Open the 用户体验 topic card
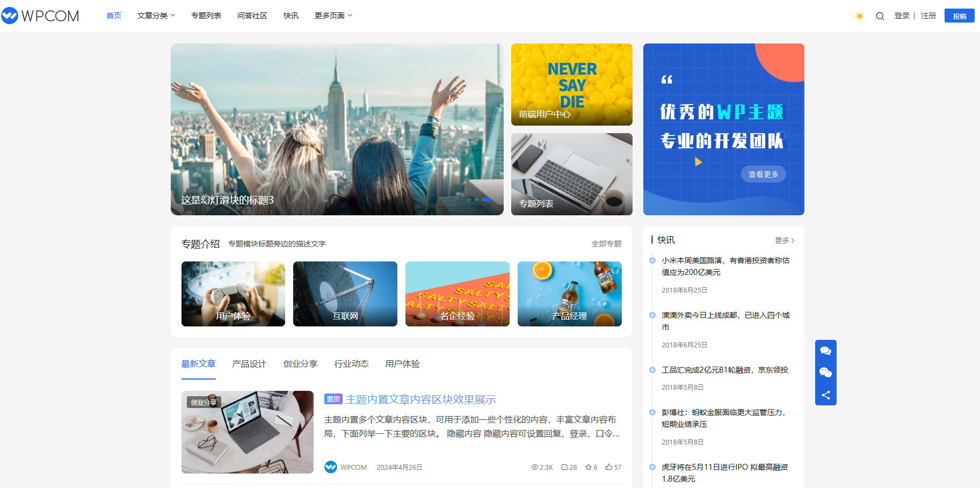The image size is (980, 488). pyautogui.click(x=233, y=294)
